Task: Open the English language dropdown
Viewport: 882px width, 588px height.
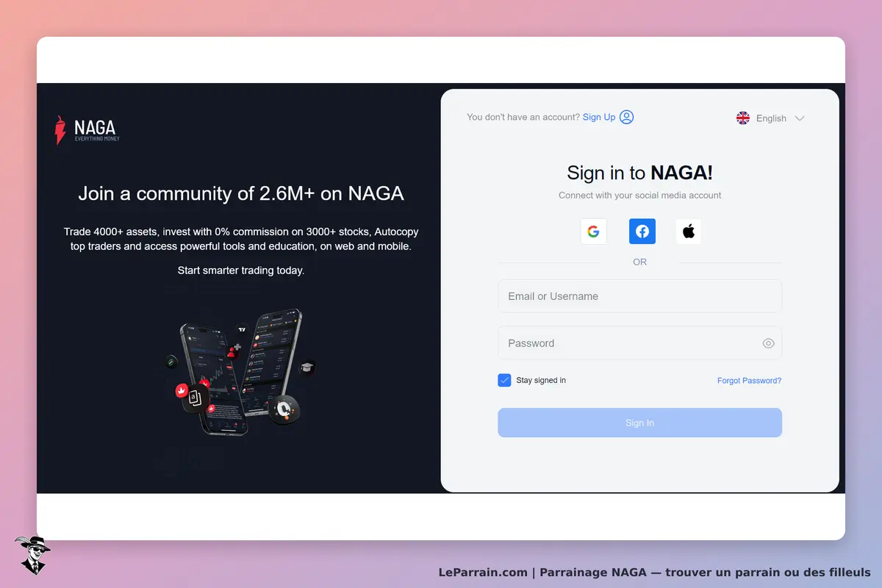Action: pos(770,118)
